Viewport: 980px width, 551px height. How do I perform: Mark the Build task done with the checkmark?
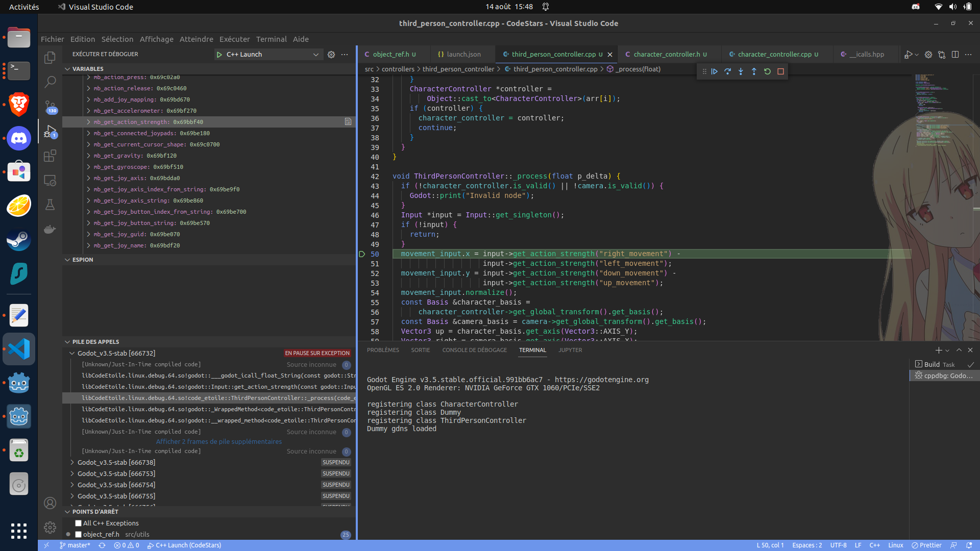click(970, 364)
